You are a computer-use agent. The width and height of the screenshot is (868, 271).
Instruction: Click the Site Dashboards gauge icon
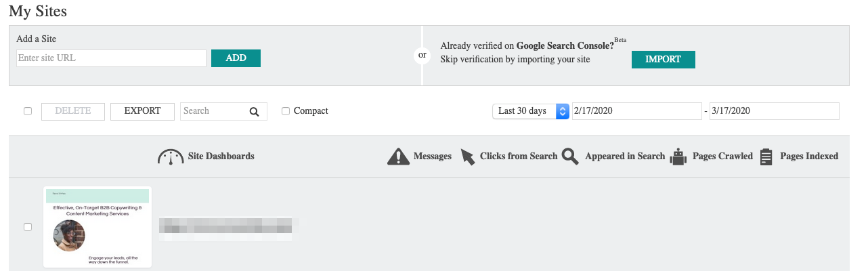pos(171,157)
